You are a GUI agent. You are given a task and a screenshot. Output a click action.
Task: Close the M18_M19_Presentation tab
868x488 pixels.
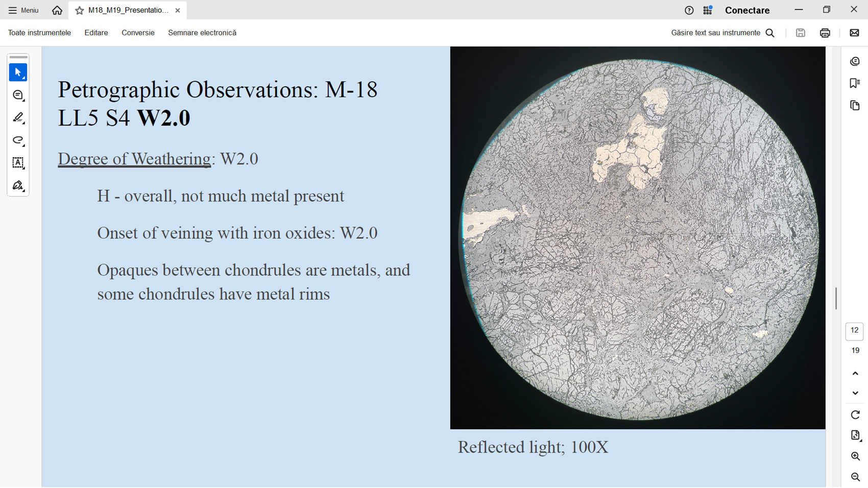(x=178, y=10)
